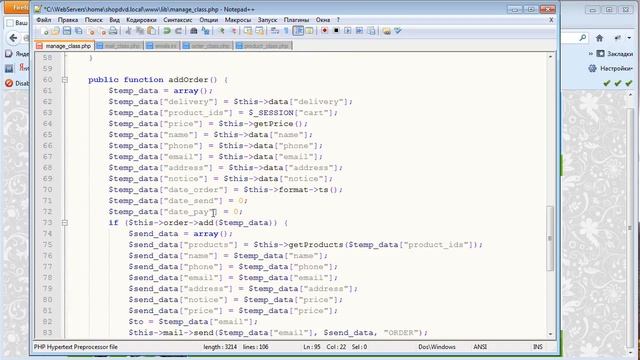Image resolution: width=640 pixels, height=360 pixels.
Task: Toggle synchronized horizontal scrolling icon
Action: coord(260,31)
